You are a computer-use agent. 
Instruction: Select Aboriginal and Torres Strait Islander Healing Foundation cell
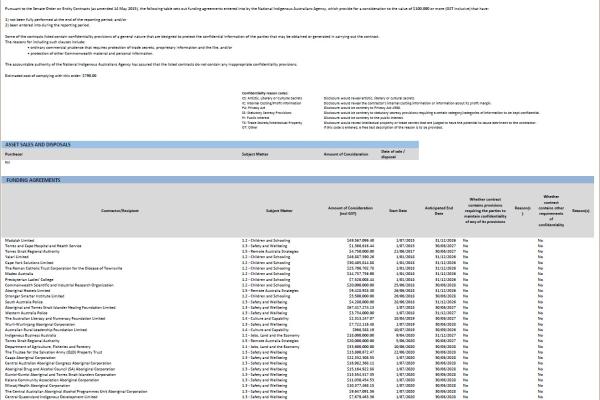pos(60,308)
